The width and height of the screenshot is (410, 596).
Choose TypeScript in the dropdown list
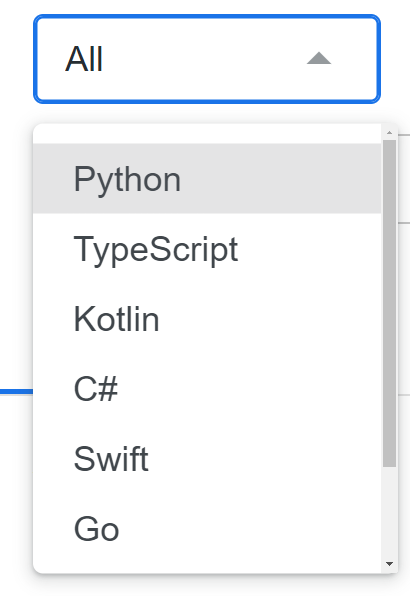pos(207,249)
